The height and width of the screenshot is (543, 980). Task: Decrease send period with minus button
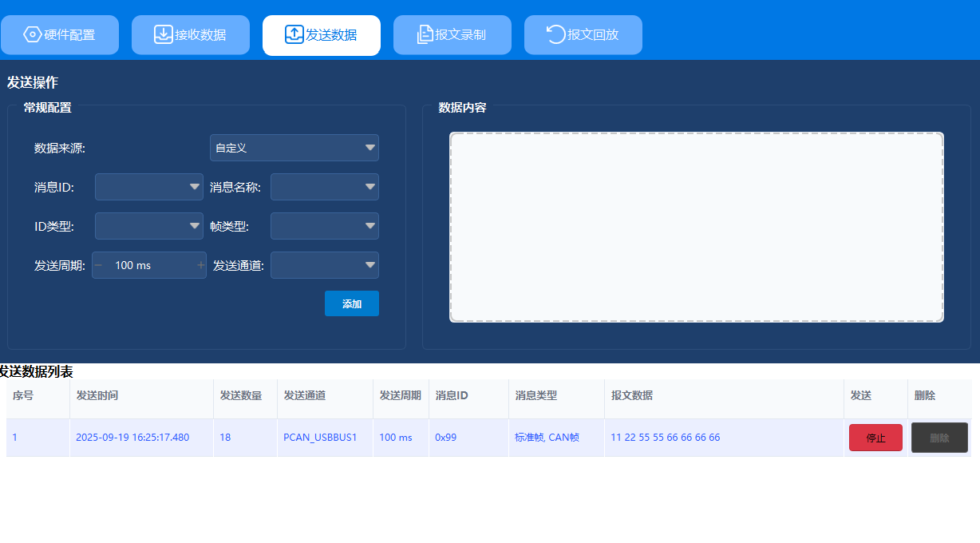click(98, 265)
